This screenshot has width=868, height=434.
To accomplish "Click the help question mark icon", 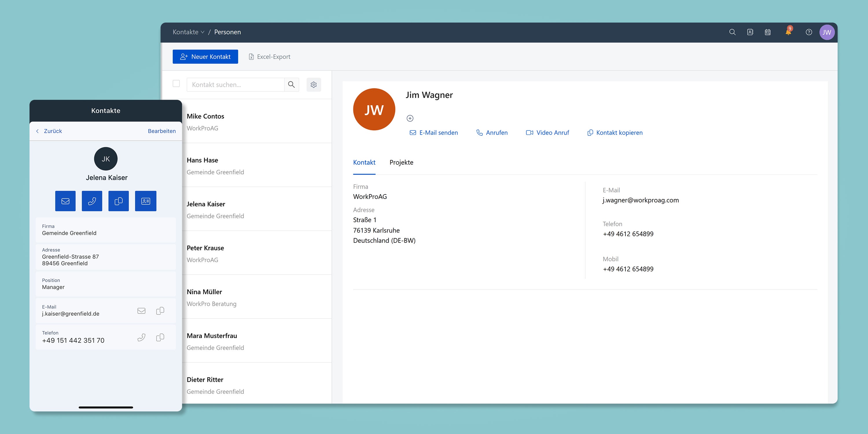I will (809, 32).
